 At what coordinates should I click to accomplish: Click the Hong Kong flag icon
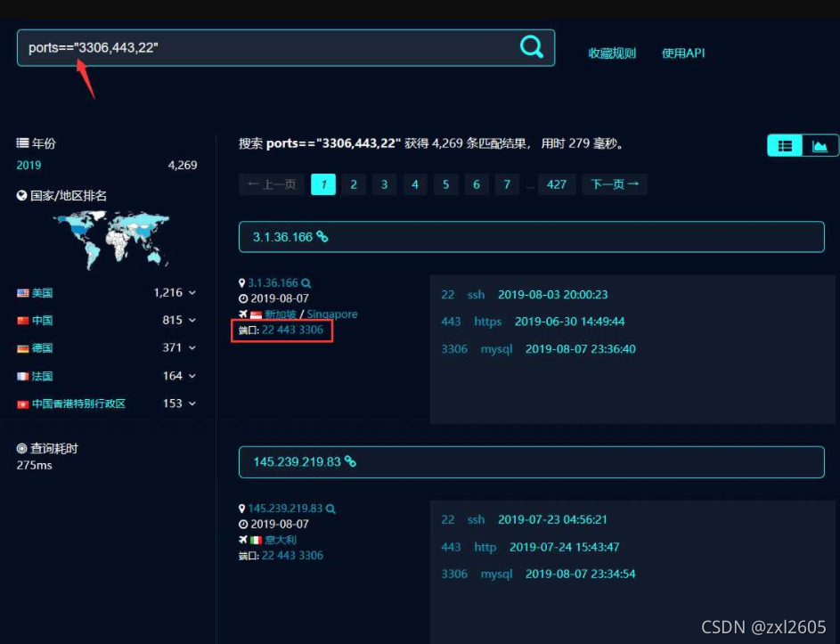(22, 404)
